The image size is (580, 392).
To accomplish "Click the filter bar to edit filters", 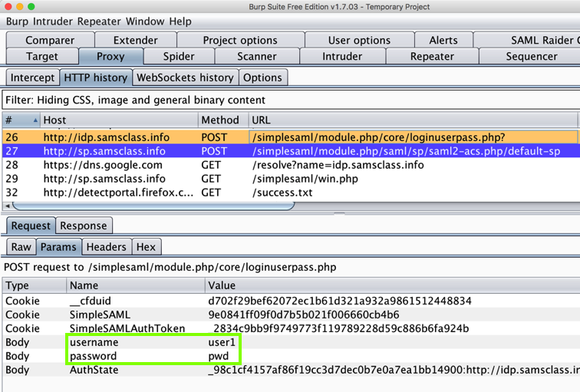I will coord(291,100).
